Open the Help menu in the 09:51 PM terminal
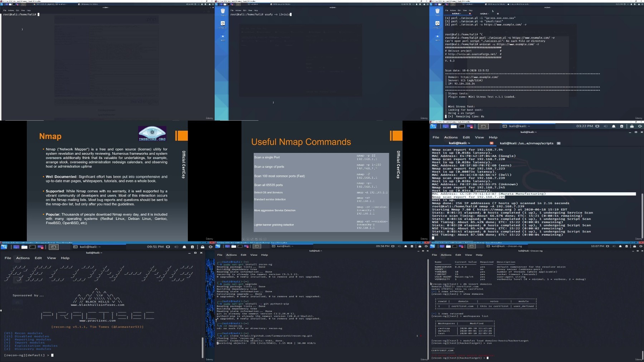Viewport: 644px width, 362px height. tap(65, 258)
